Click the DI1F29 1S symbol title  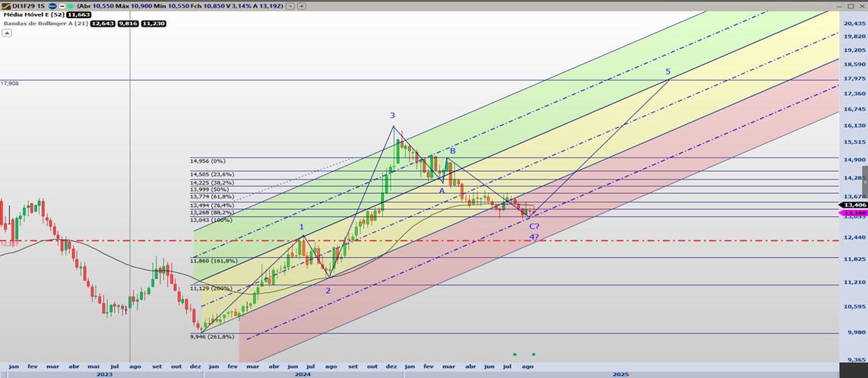[x=27, y=5]
